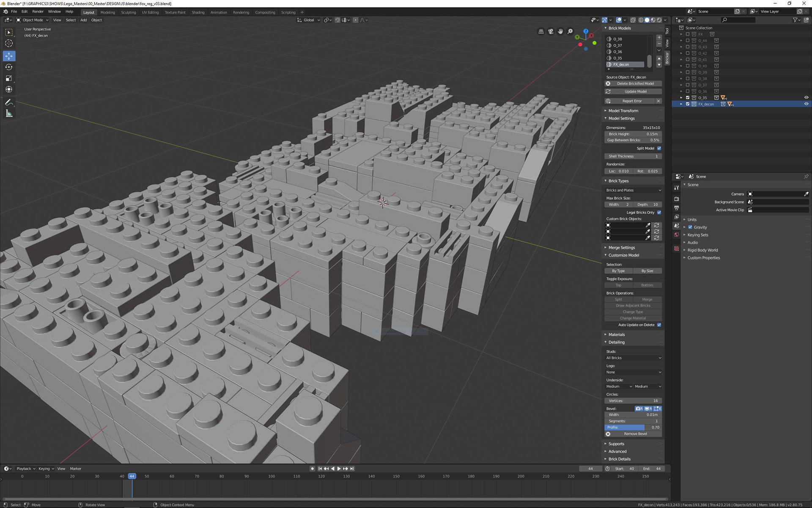The width and height of the screenshot is (812, 508).
Task: Open the View Layer properties tab icon
Action: coord(676,217)
